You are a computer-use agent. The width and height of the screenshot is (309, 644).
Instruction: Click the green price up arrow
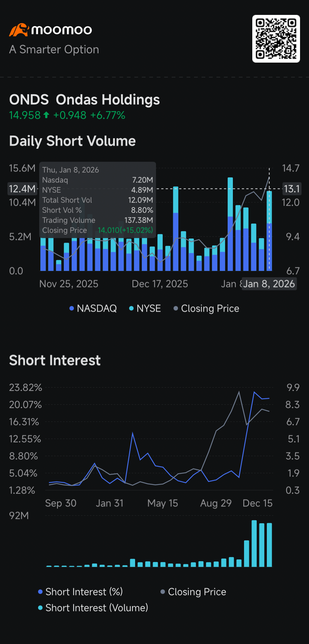click(x=46, y=115)
